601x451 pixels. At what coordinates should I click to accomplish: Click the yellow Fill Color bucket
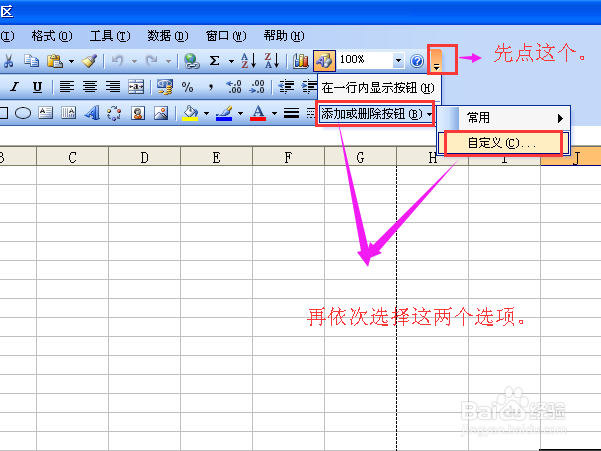[190, 113]
